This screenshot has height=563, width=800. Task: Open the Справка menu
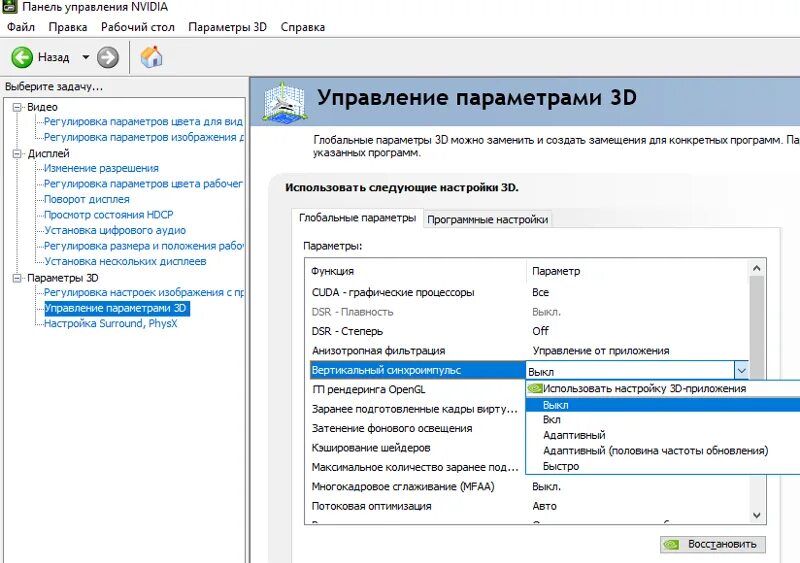(303, 27)
